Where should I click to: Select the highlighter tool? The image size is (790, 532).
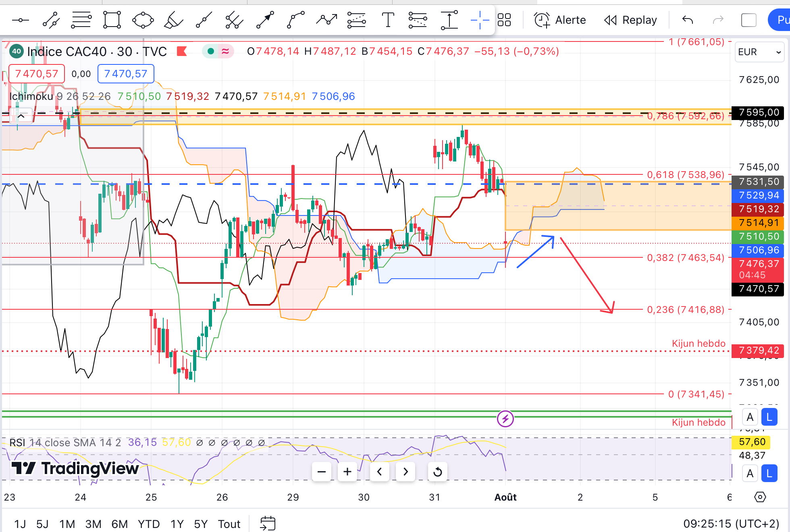(x=173, y=20)
